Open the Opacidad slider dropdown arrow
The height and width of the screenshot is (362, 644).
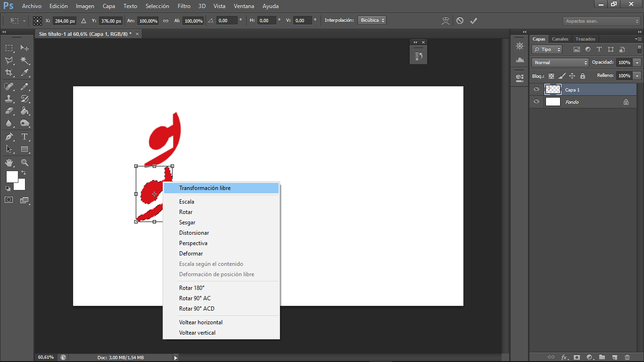(637, 62)
